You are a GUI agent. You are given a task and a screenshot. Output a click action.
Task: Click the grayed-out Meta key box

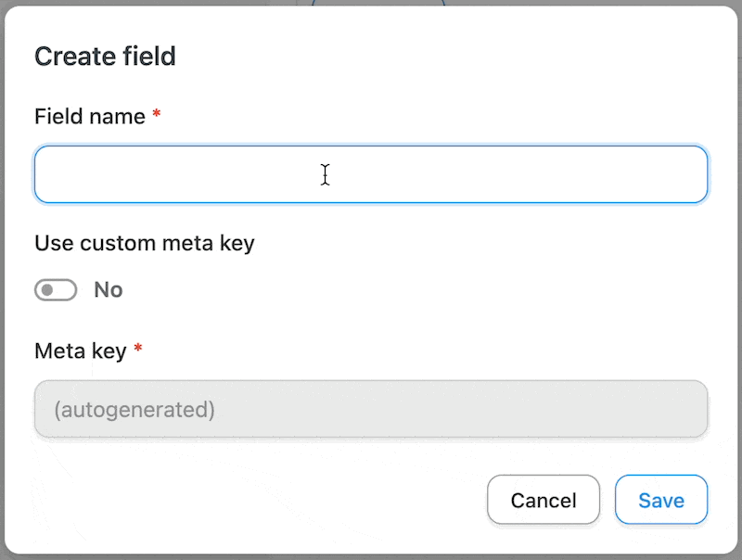[x=370, y=409]
